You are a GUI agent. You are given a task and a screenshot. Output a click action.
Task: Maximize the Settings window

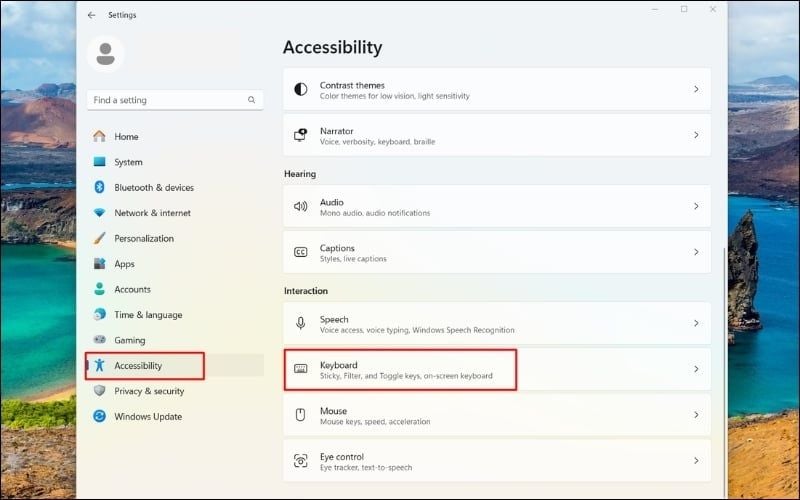(x=684, y=9)
